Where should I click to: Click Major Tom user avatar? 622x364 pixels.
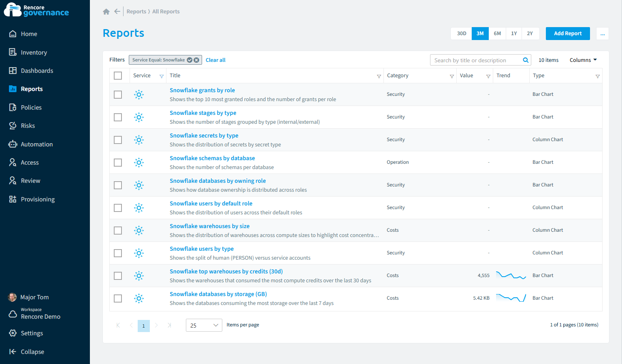click(12, 297)
